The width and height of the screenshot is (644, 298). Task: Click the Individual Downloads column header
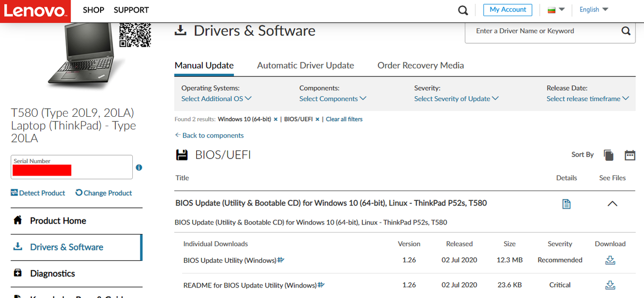215,244
